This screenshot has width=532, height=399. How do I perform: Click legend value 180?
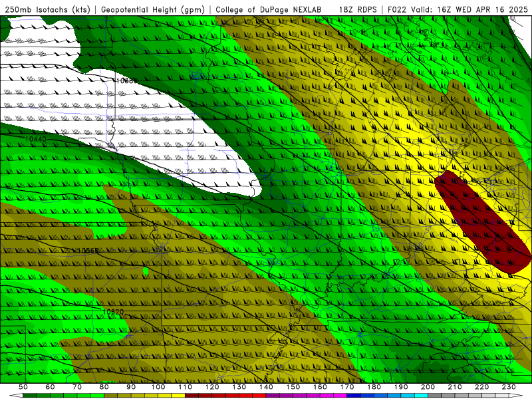374,387
